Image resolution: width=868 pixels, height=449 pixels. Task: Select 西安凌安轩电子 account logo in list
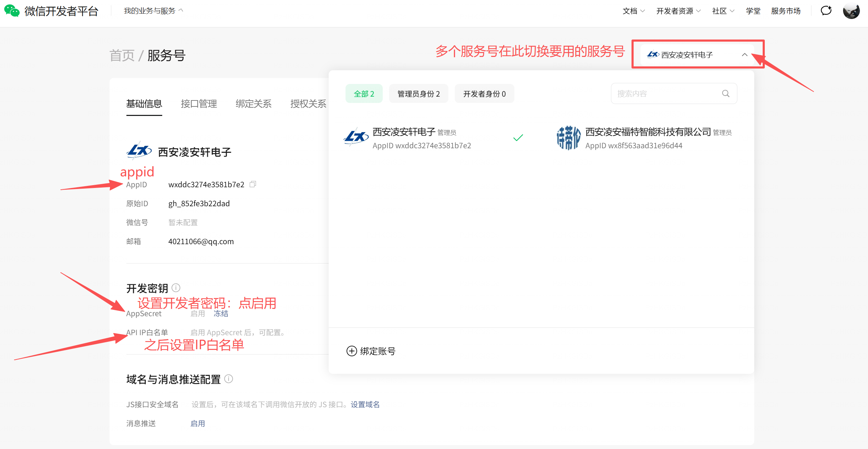[356, 137]
